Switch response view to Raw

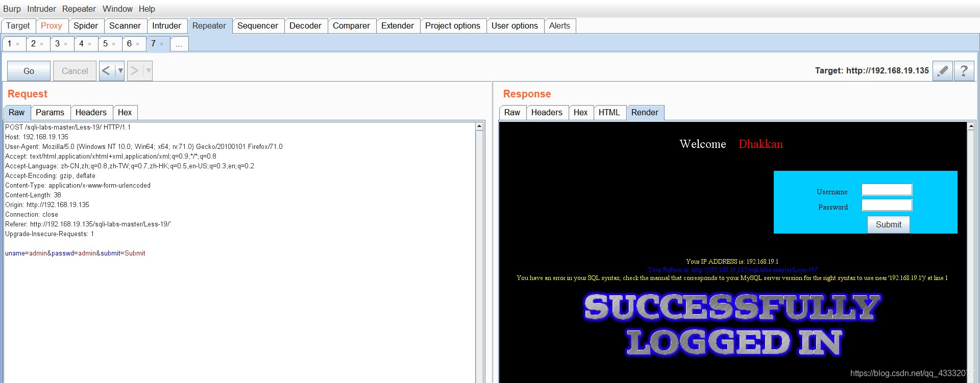tap(512, 113)
